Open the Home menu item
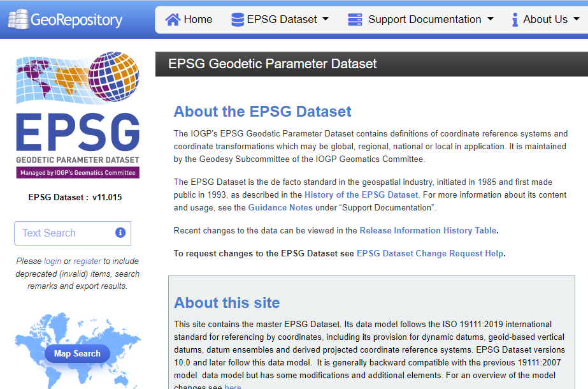This screenshot has height=389, width=588. 189,20
